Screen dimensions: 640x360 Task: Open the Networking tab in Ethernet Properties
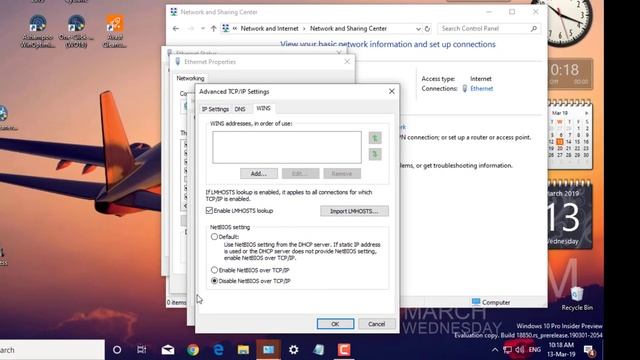click(x=190, y=78)
